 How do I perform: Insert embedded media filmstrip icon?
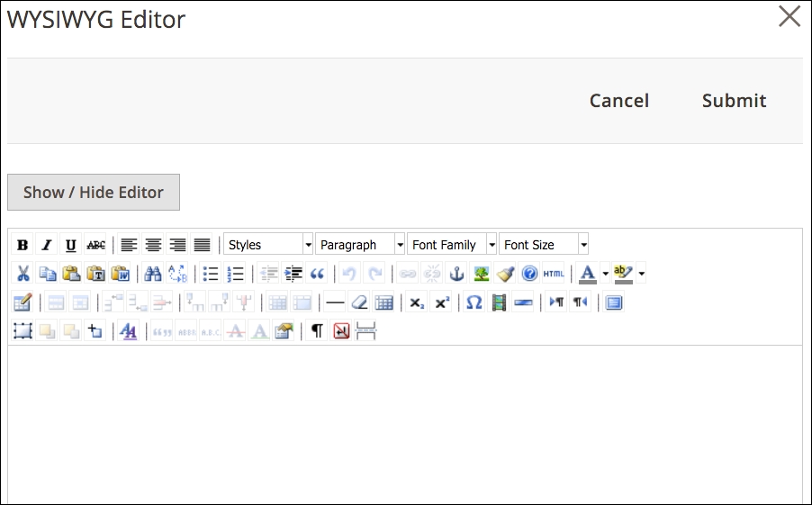point(499,302)
